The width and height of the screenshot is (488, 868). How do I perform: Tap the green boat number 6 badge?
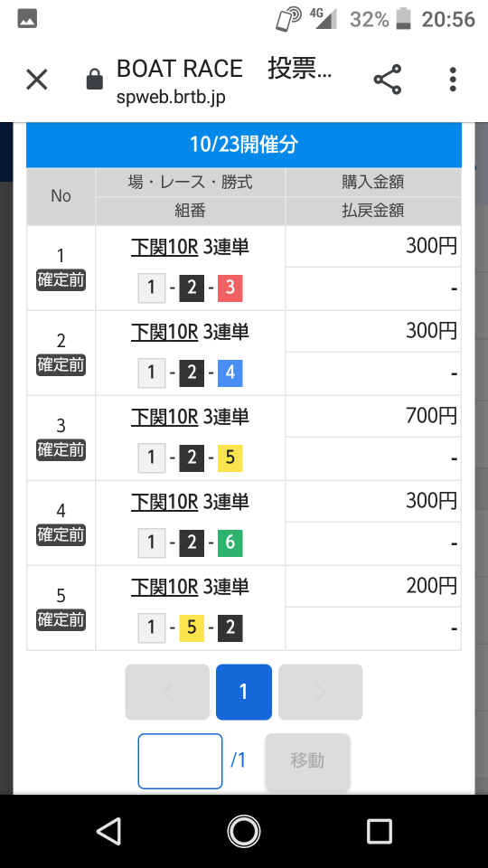coord(230,542)
